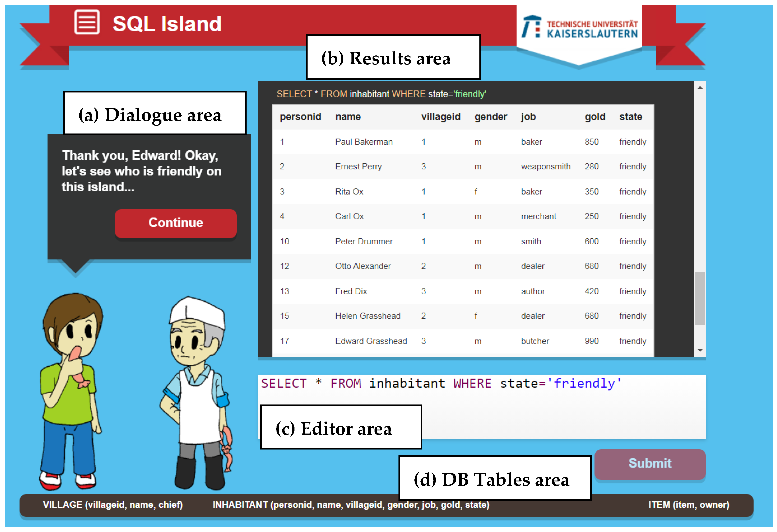Image resolution: width=777 pixels, height=532 pixels.
Task: Open the hamburger menu icon
Action: pos(87,22)
